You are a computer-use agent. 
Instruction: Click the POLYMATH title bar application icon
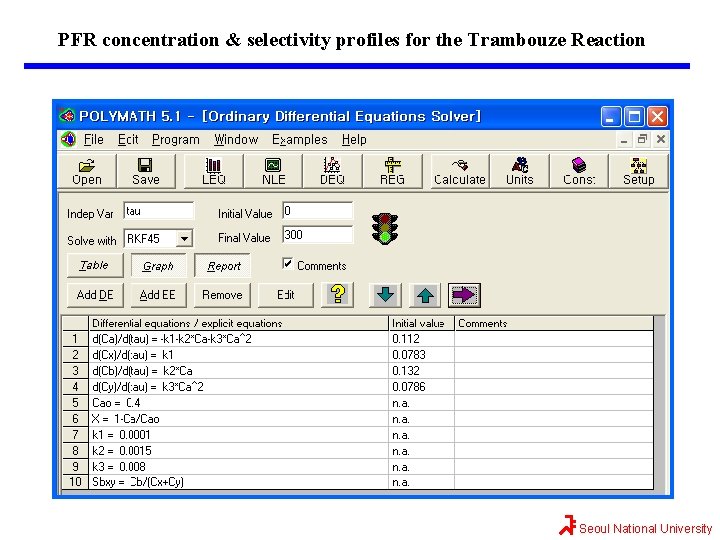tap(67, 115)
